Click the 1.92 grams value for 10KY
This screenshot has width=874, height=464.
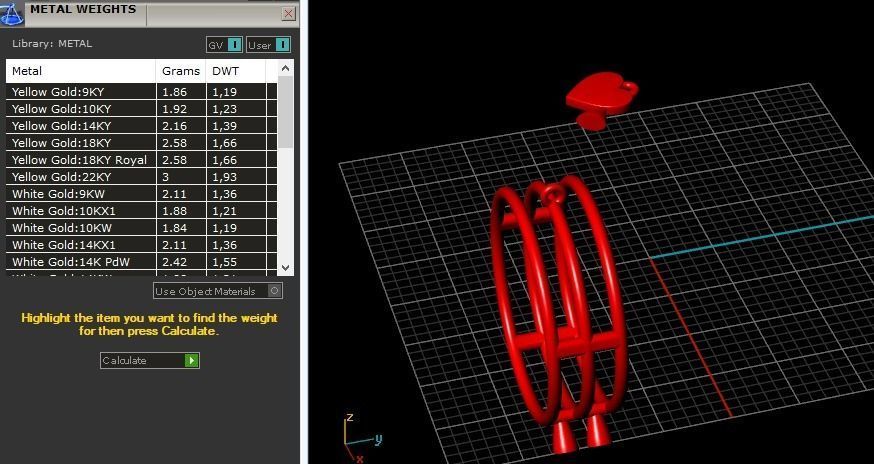[x=174, y=109]
